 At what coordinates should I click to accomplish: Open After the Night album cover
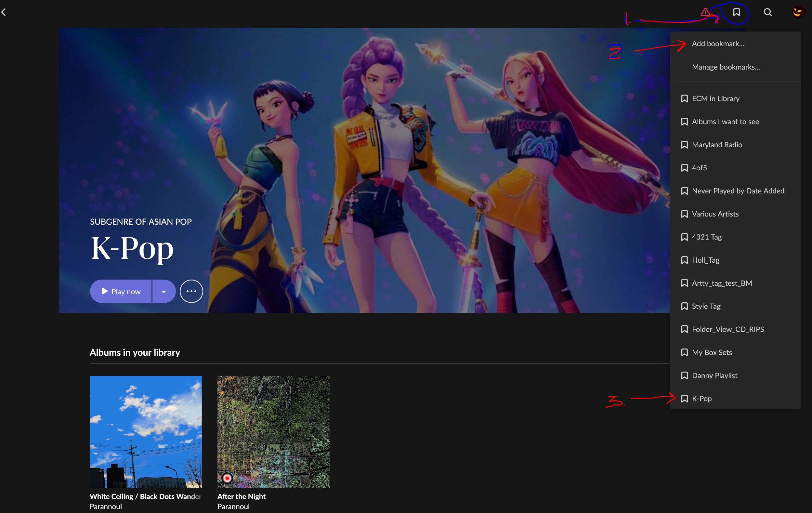pyautogui.click(x=273, y=432)
